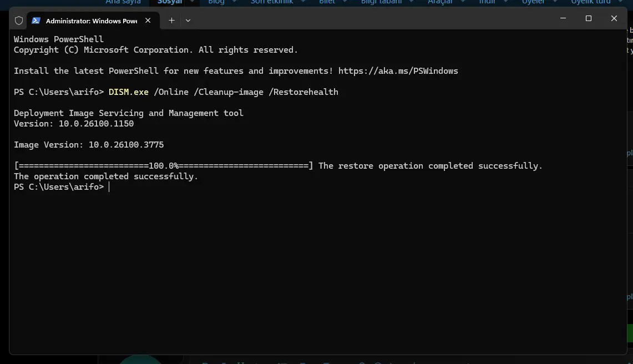Click the https://aka.ms/PSWindows link
The width and height of the screenshot is (633, 364).
[398, 71]
